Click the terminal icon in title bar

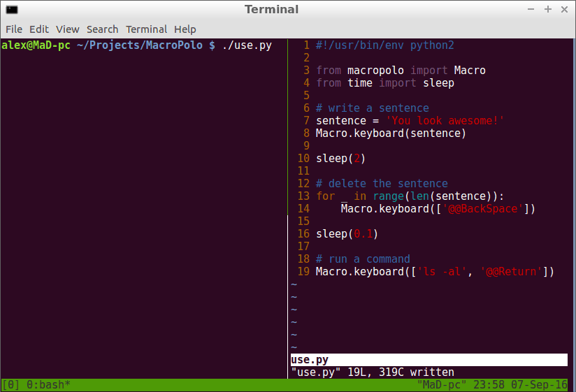[12, 10]
